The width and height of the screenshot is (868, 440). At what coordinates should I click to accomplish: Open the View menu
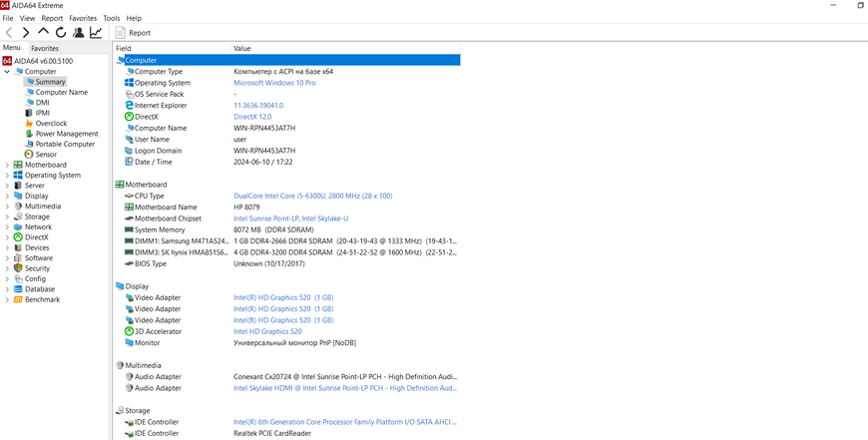click(x=27, y=18)
